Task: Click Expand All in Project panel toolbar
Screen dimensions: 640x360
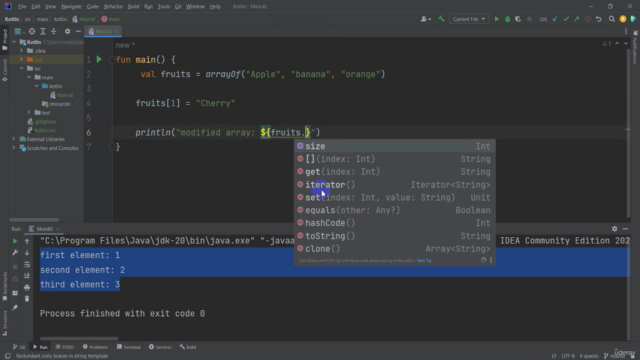Action: click(43, 31)
